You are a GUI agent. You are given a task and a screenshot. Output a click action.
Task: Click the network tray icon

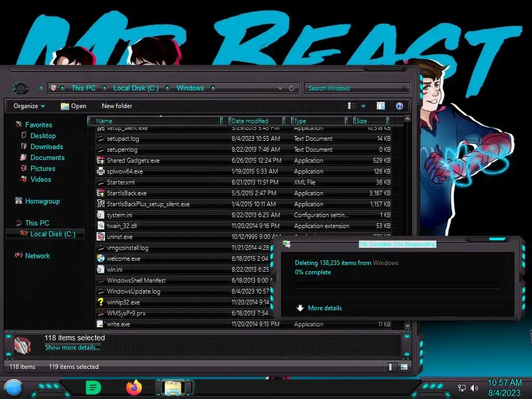pyautogui.click(x=461, y=388)
